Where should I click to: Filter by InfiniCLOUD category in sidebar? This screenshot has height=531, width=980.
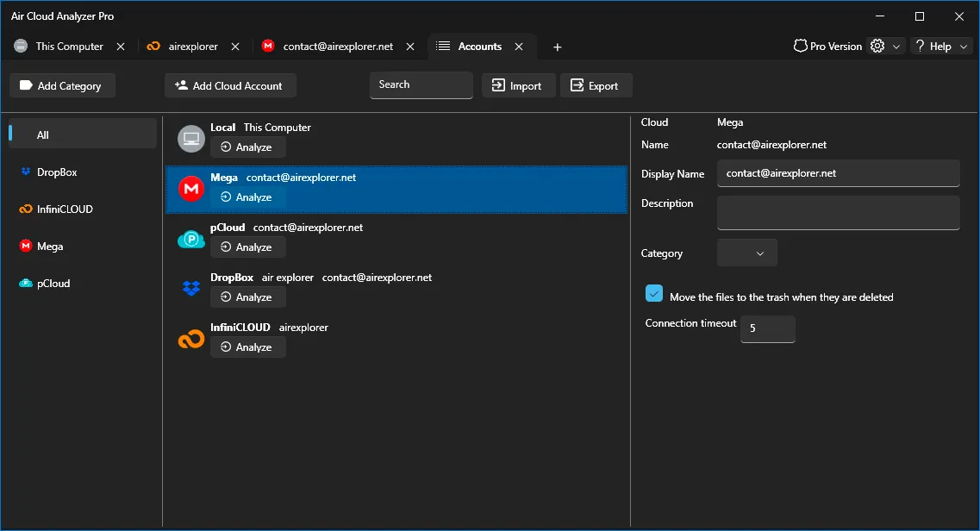(x=83, y=209)
